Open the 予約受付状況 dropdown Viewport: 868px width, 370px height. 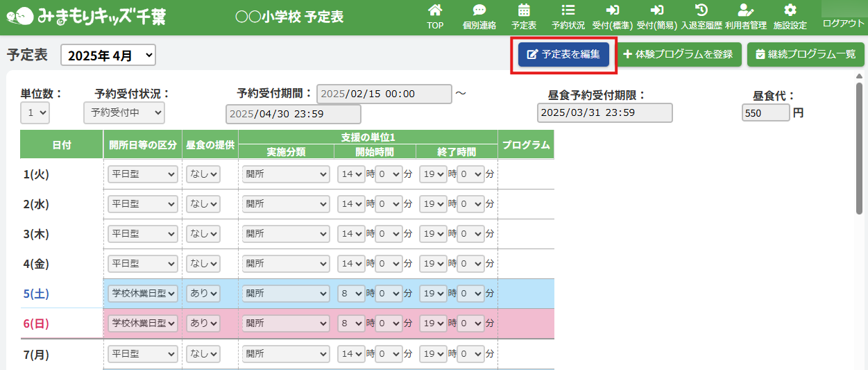tap(124, 112)
